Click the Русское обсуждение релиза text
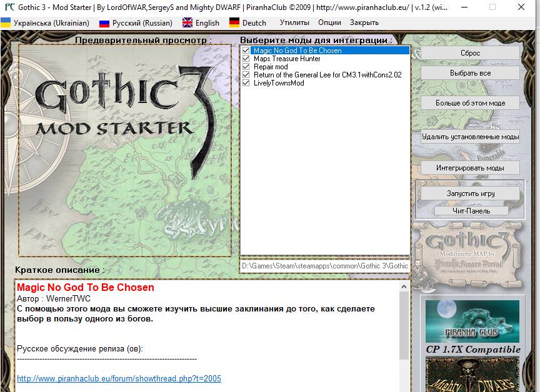 [79, 349]
